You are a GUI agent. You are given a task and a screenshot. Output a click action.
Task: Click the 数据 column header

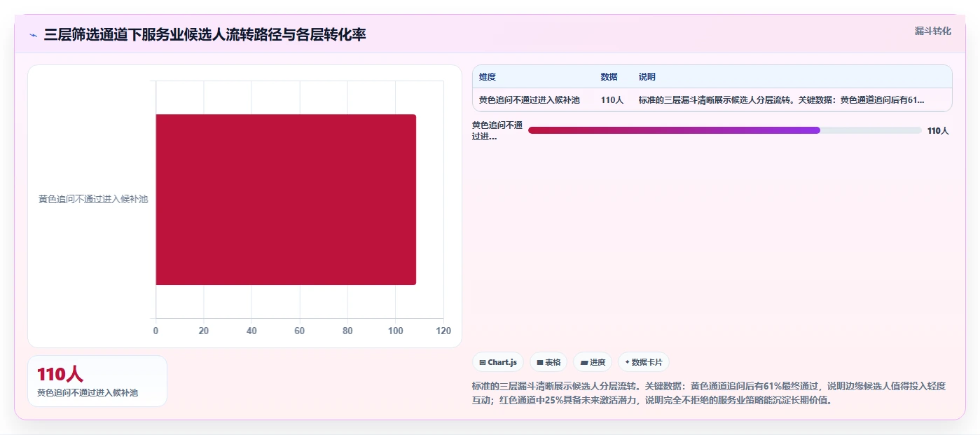[609, 77]
